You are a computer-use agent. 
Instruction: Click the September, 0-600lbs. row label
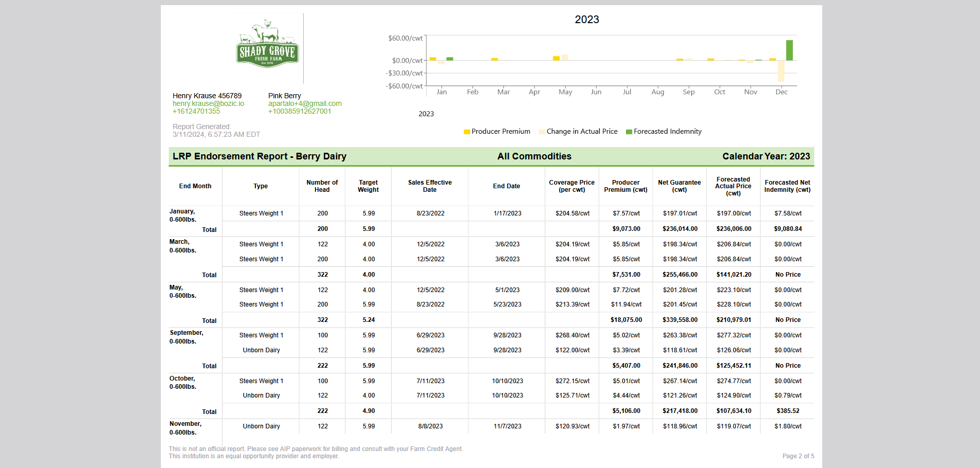(x=187, y=337)
